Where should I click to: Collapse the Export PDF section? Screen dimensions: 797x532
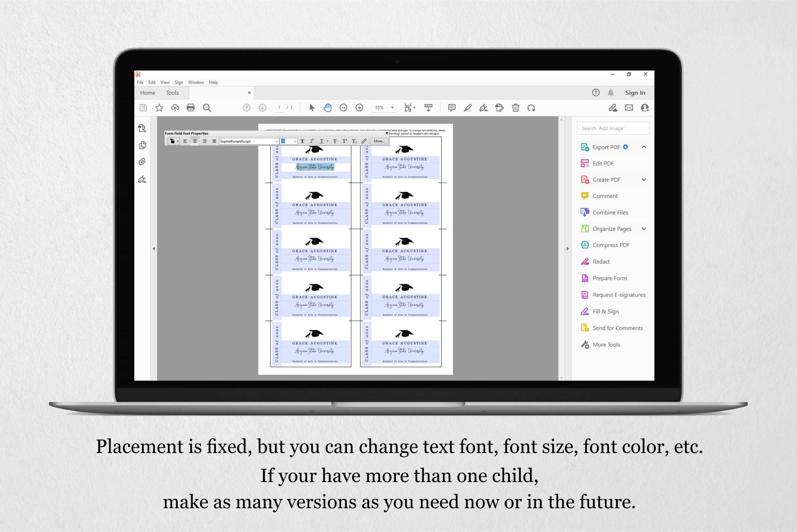click(x=644, y=147)
